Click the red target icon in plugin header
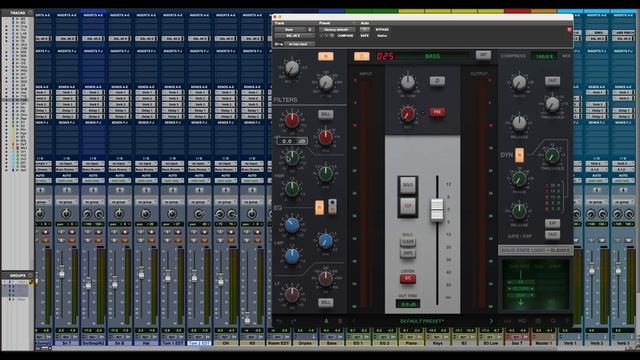Image resolution: width=640 pixels, height=360 pixels. click(569, 29)
